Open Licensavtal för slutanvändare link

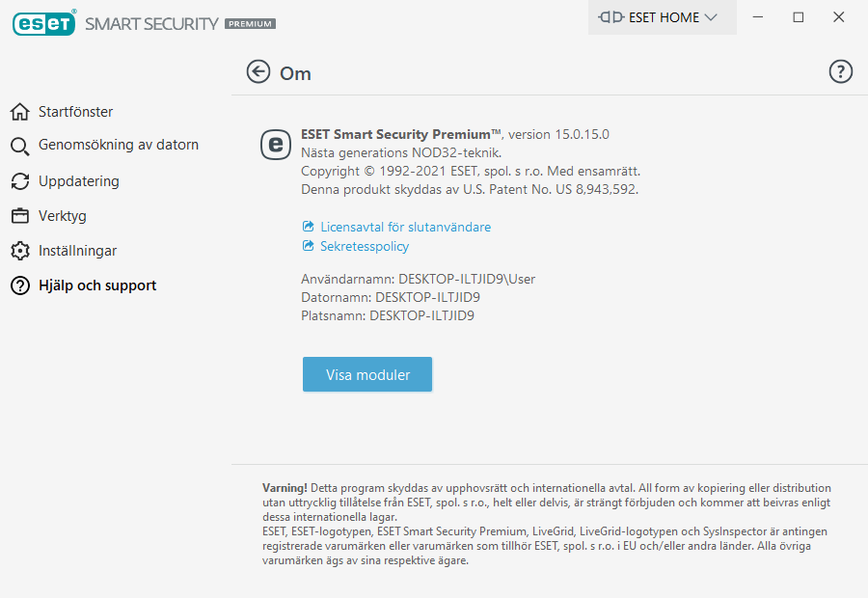pos(405,227)
